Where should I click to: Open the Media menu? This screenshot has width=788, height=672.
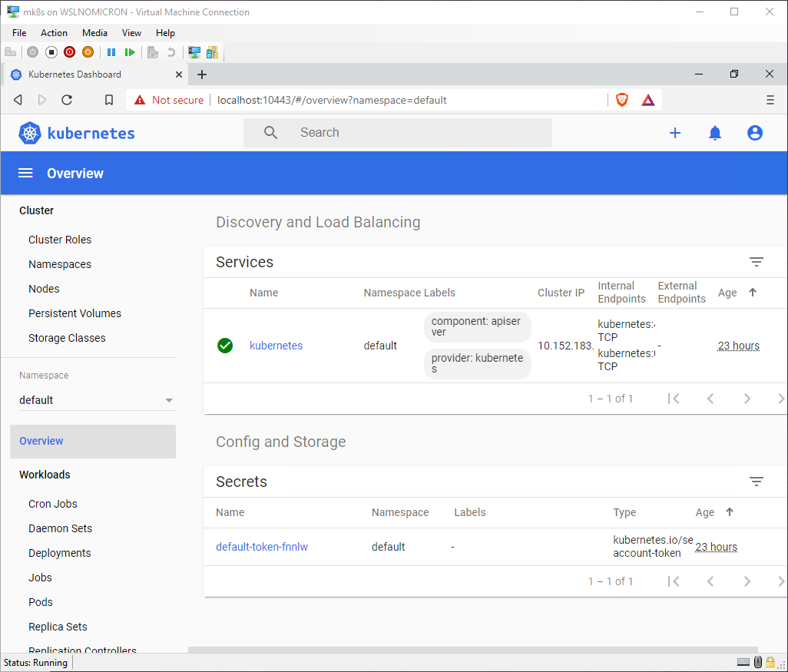(x=94, y=33)
